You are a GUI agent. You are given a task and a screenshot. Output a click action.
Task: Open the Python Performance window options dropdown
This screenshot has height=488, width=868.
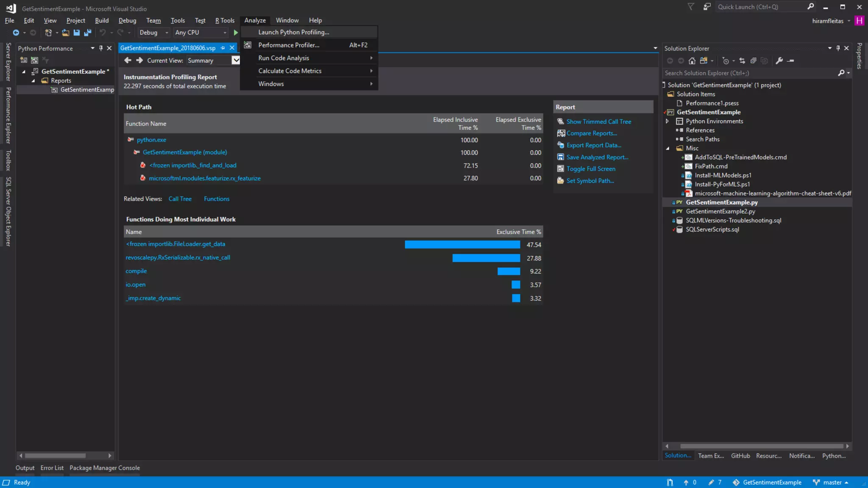point(92,48)
